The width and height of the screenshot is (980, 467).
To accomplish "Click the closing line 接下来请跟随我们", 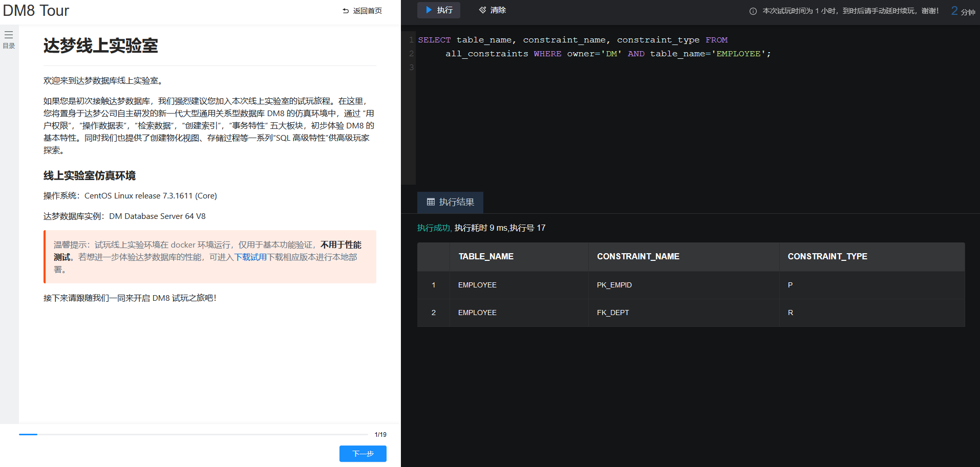I will click(130, 298).
